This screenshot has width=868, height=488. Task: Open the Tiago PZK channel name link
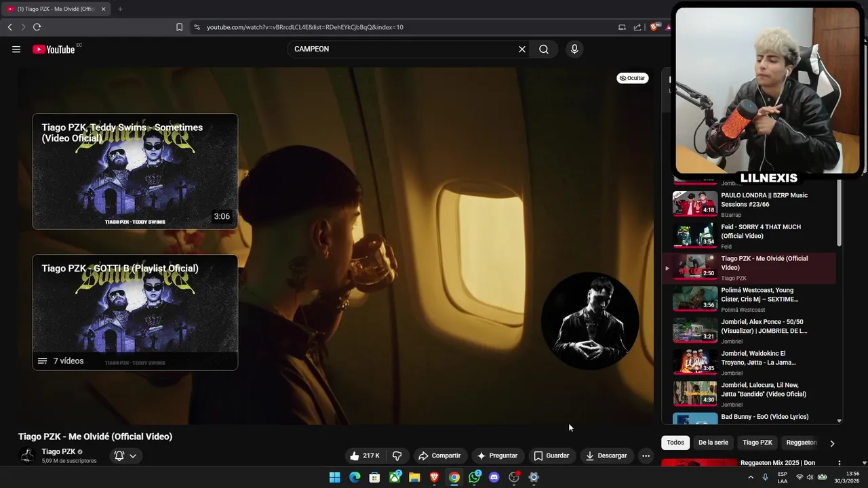[58, 451]
